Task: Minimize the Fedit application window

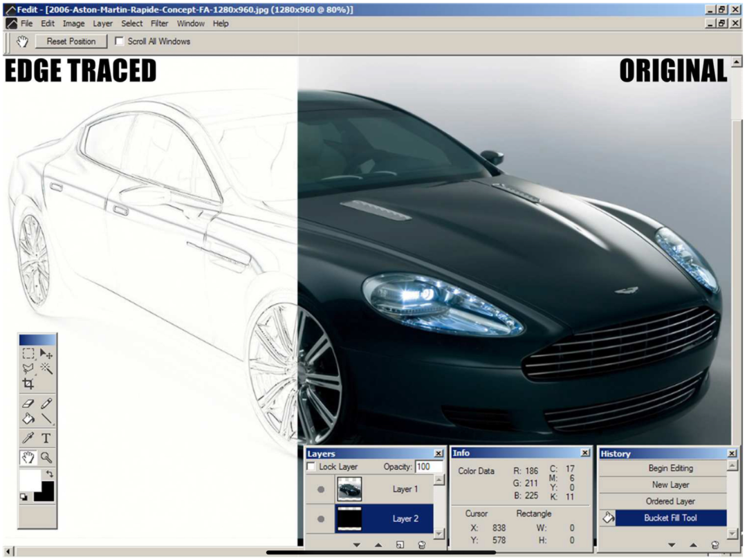Action: tap(711, 10)
